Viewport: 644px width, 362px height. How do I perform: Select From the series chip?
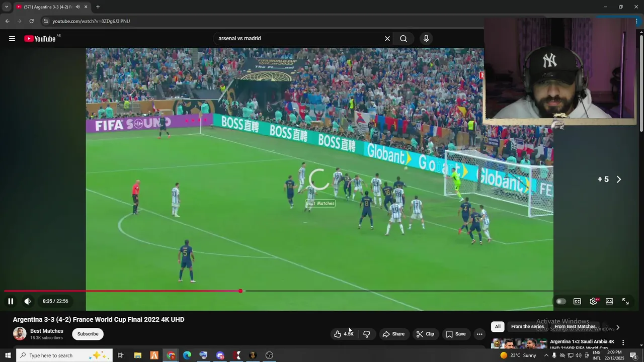tap(527, 327)
